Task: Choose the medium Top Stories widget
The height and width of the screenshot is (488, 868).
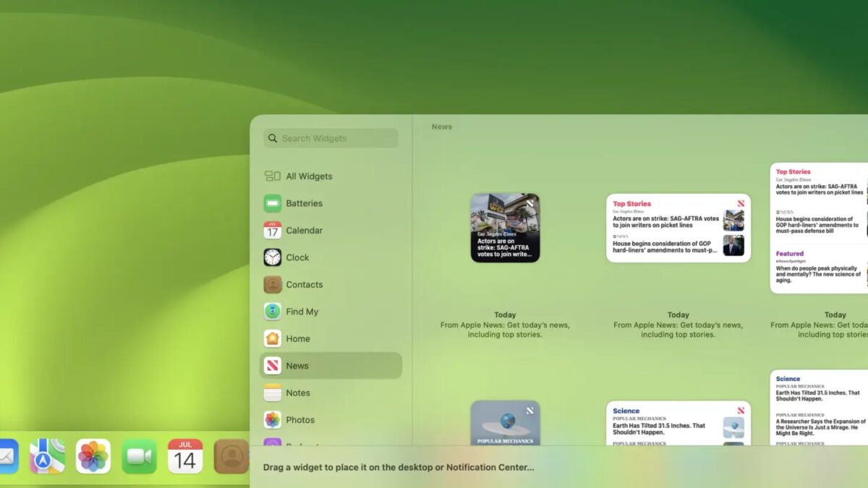Action: coord(678,228)
